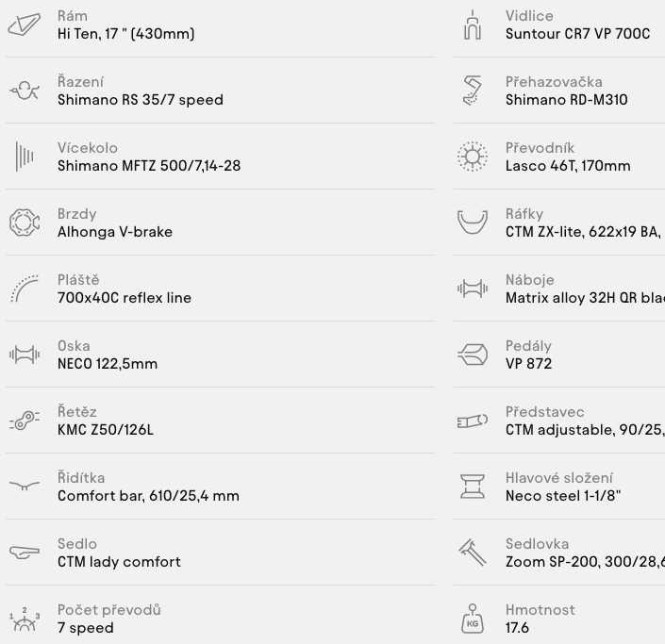Select the chain link icon by Řetěz
Viewport: 665px width, 644px height.
point(25,421)
